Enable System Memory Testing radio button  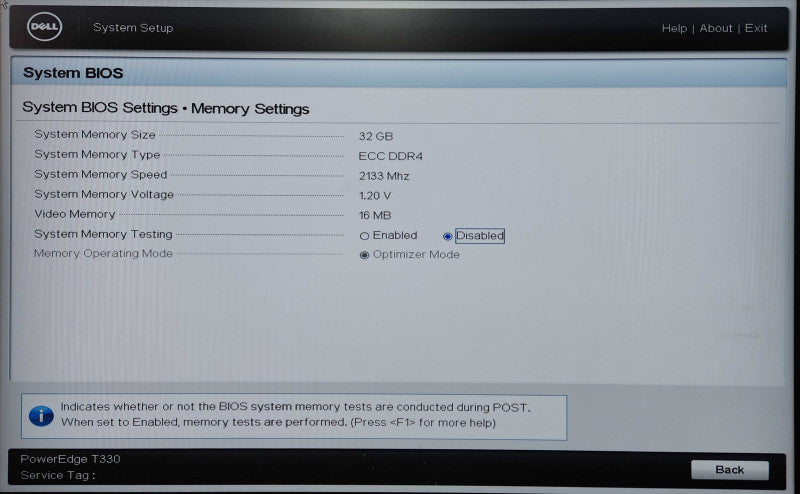[364, 236]
